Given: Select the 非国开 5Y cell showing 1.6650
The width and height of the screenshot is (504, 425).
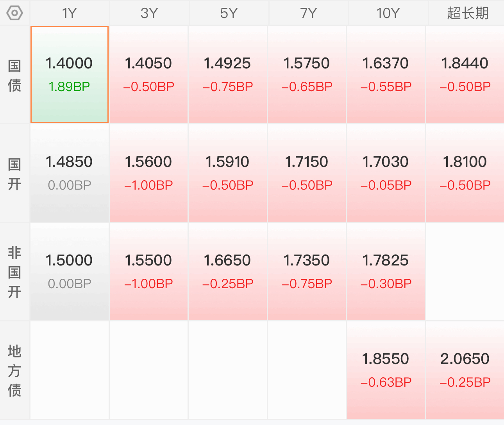Looking at the screenshot, I should click(x=228, y=272).
